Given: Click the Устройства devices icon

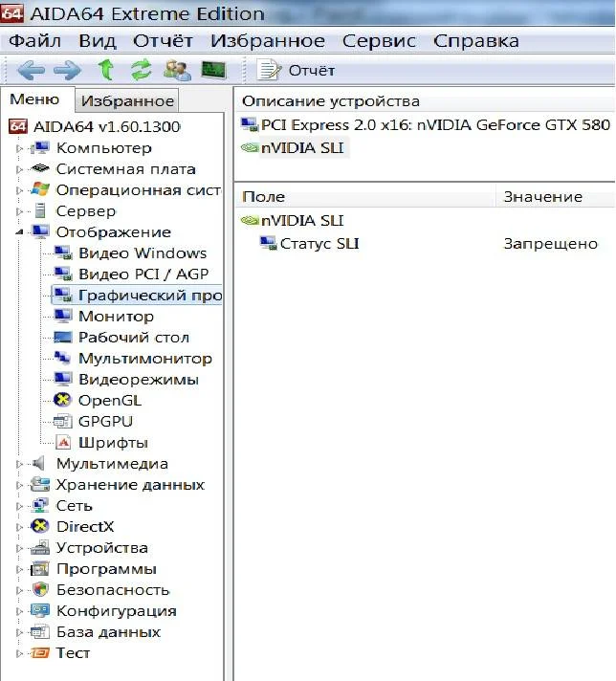Looking at the screenshot, I should [40, 547].
